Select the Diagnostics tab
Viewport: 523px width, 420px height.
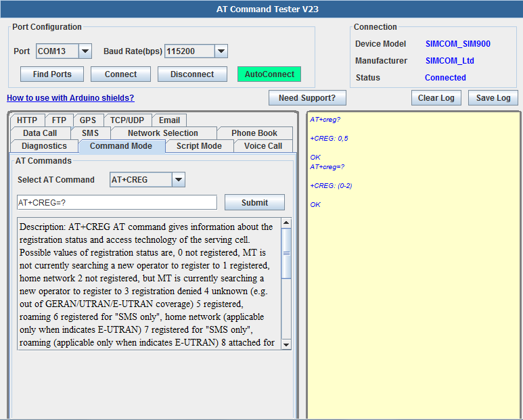point(44,146)
